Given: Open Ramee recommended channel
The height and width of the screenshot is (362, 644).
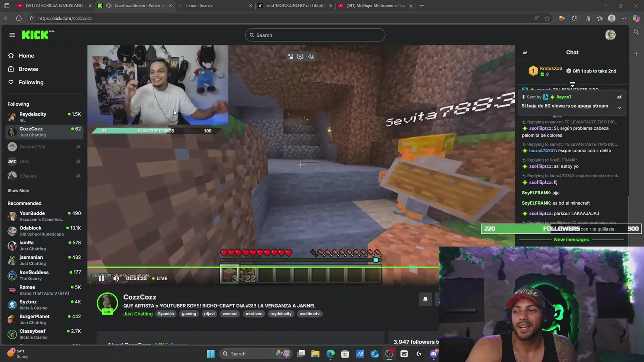Looking at the screenshot, I should 44,290.
